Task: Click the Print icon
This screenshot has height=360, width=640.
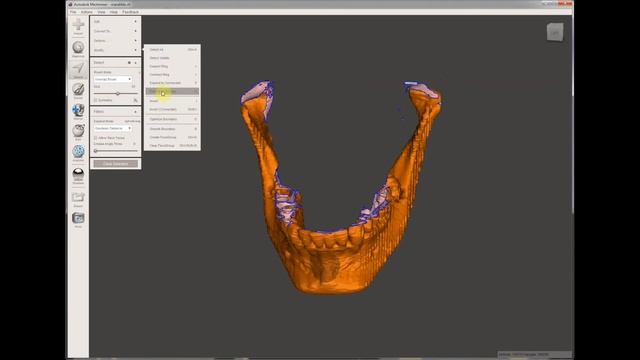Action: 78,219
